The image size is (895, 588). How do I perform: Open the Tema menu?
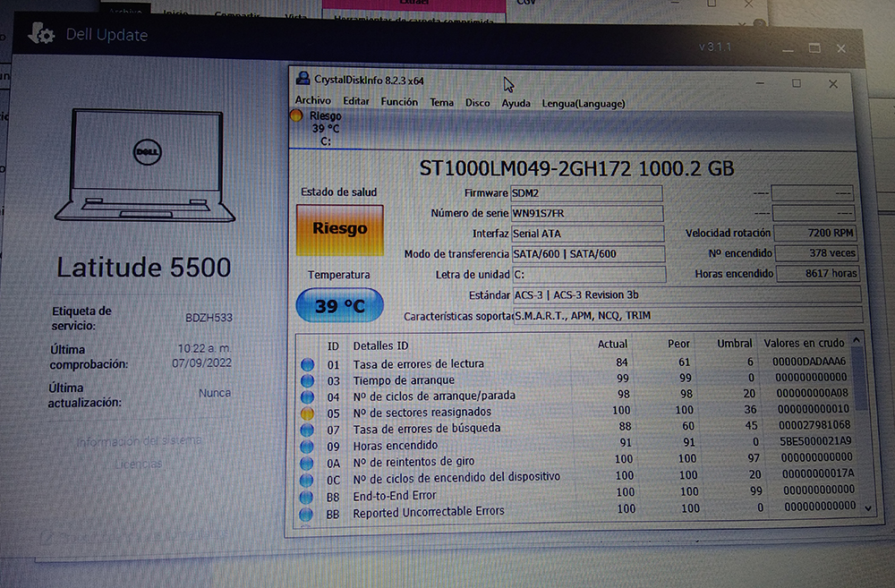coord(441,102)
